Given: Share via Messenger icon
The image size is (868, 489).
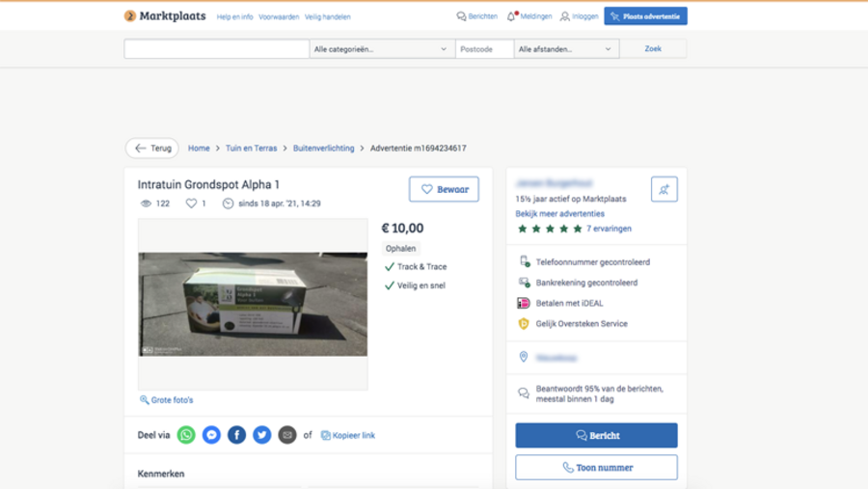Looking at the screenshot, I should click(211, 435).
